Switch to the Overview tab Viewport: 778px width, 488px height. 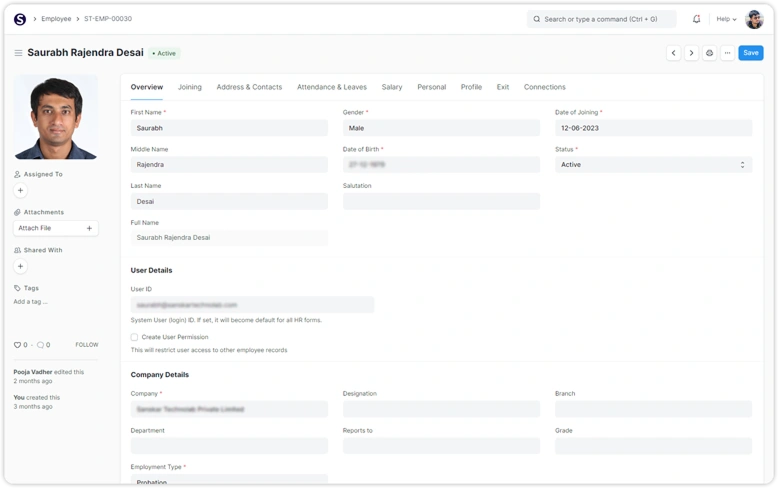click(147, 87)
